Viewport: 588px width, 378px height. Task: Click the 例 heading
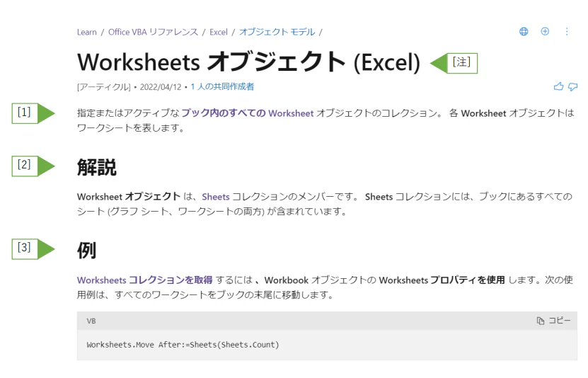point(86,251)
